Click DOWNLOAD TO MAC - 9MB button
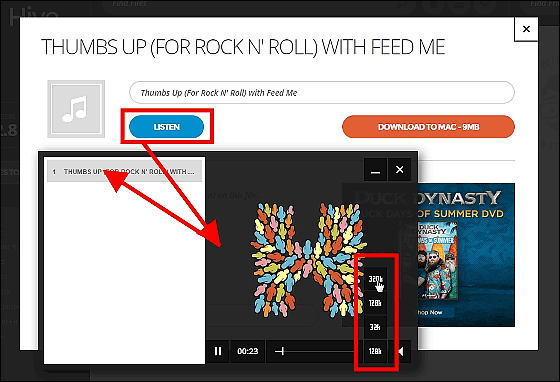 pyautogui.click(x=428, y=127)
